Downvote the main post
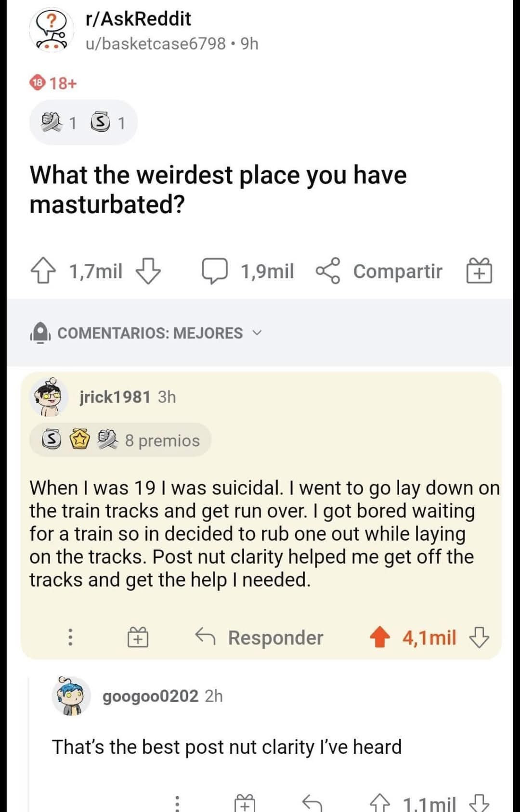The height and width of the screenshot is (812, 520). [148, 271]
